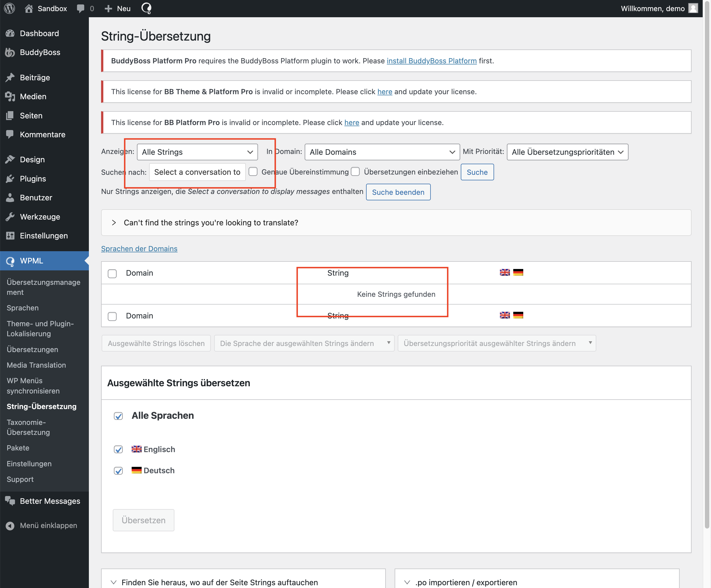Viewport: 711px width, 588px height.
Task: Click the BuddyBoss sidebar icon
Action: (x=10, y=53)
